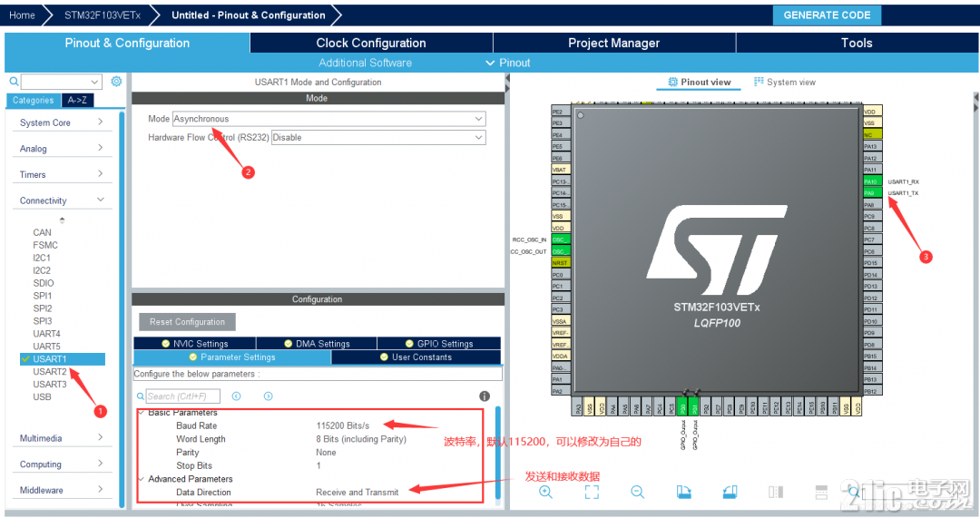Expand the Multimedia category
This screenshot has width=980, height=518.
62,438
